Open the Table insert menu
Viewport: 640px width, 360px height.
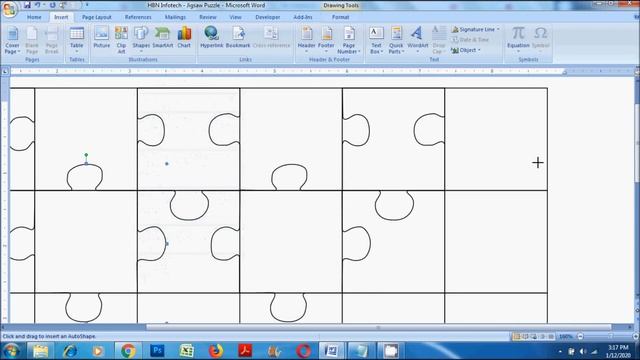click(x=76, y=40)
